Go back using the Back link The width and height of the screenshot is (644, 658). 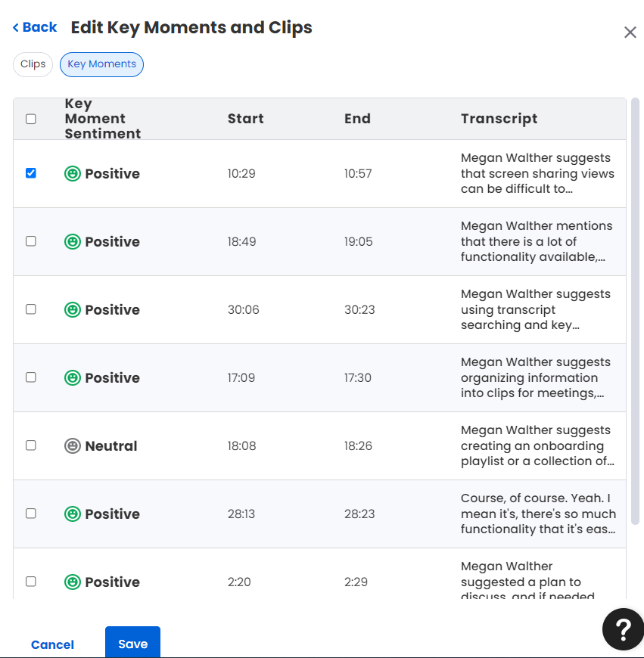click(35, 27)
